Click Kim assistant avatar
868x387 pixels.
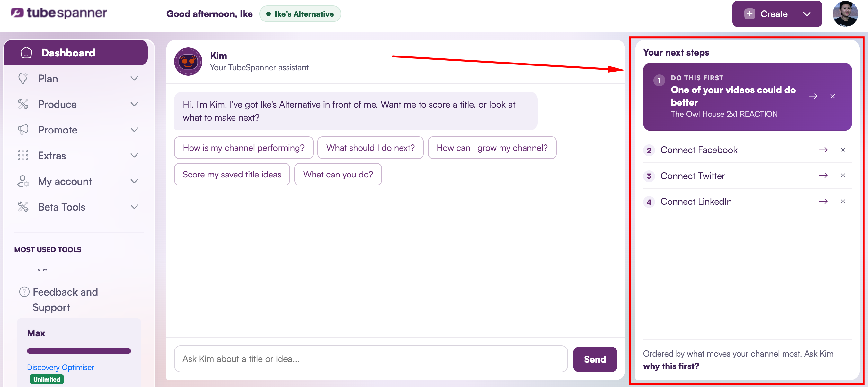(x=188, y=62)
